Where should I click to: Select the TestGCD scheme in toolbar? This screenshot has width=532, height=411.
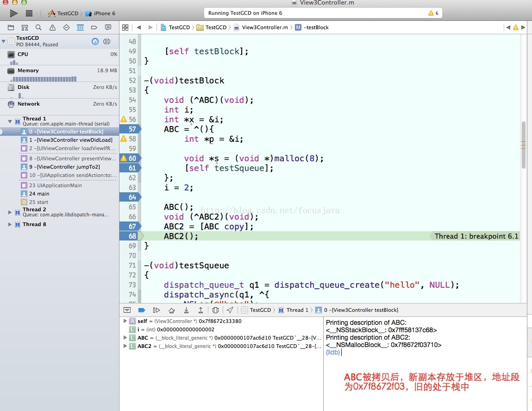[63, 13]
